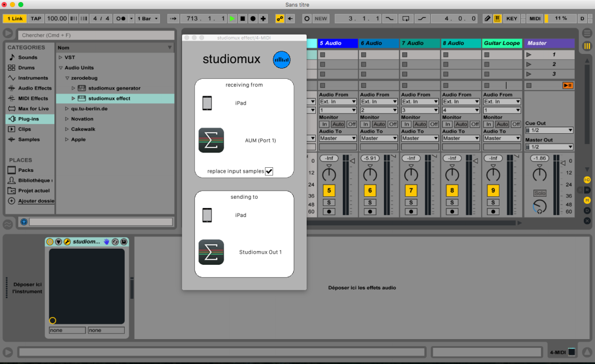This screenshot has height=364, width=595.
Task: Click the Back to Arrangement orange button
Action: pyautogui.click(x=568, y=85)
